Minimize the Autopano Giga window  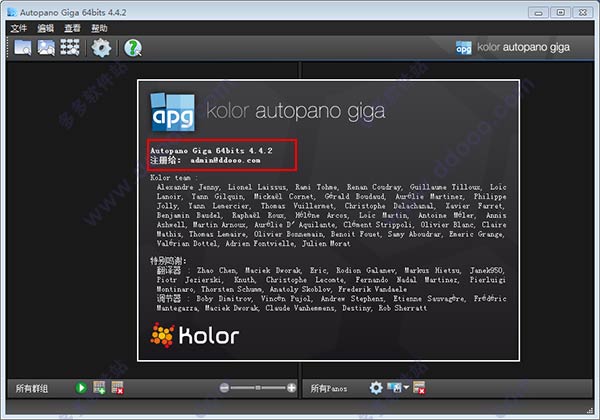538,13
